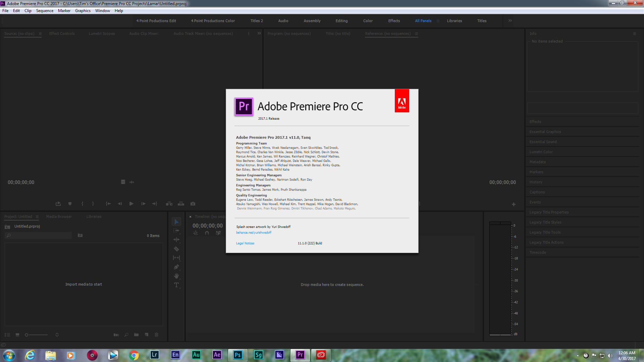This screenshot has width=644, height=362.
Task: Click Add Marker in Source monitor
Action: point(70,203)
